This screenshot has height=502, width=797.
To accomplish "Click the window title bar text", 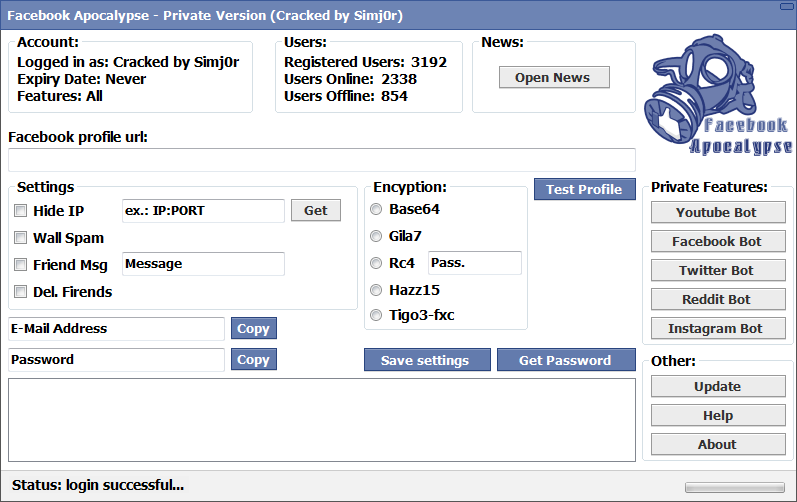I will point(205,16).
